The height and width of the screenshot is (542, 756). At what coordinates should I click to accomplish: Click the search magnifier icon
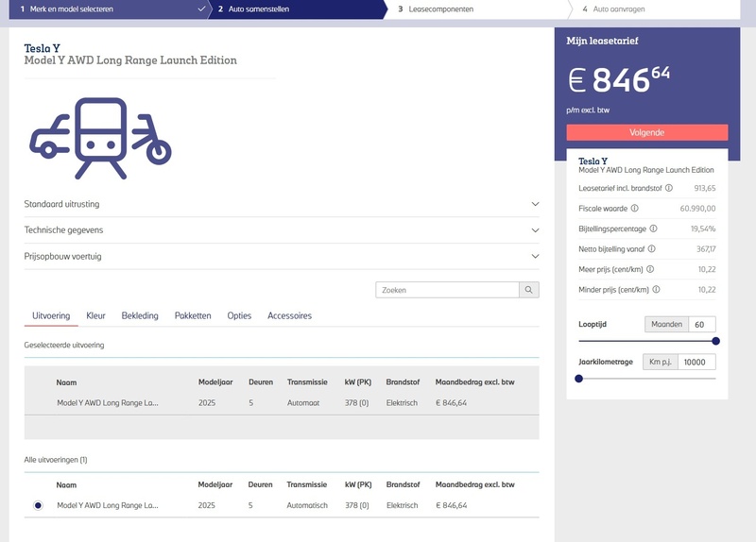coord(529,290)
